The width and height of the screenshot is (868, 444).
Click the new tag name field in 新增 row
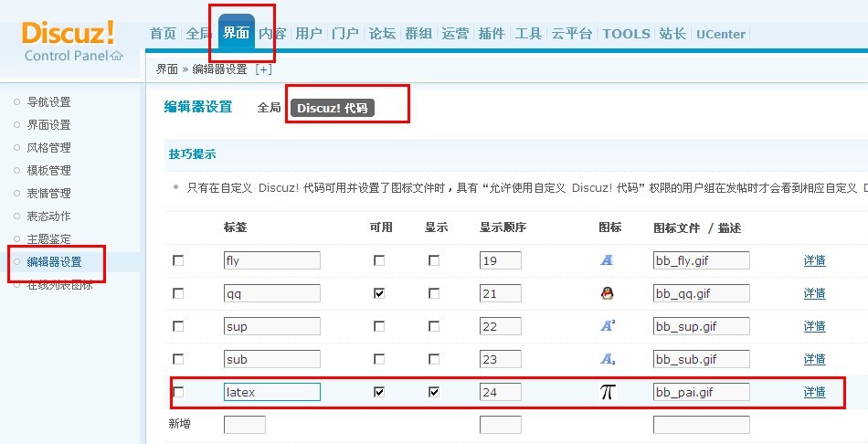click(245, 425)
